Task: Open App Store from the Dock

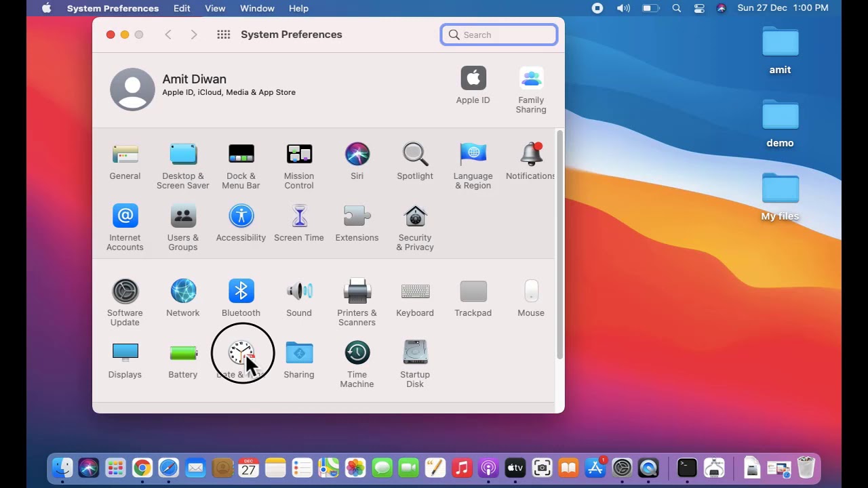Action: pyautogui.click(x=595, y=468)
